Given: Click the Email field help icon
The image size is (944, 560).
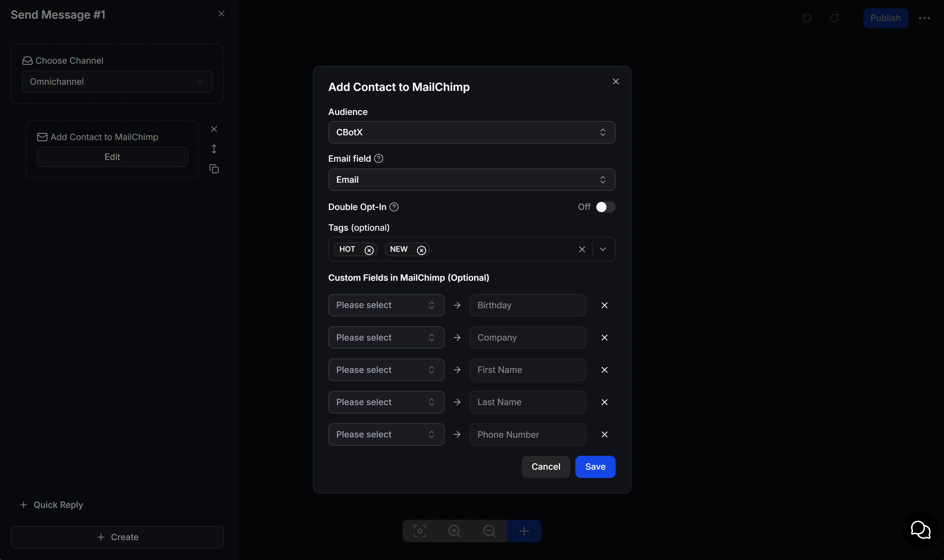Looking at the screenshot, I should point(379,159).
